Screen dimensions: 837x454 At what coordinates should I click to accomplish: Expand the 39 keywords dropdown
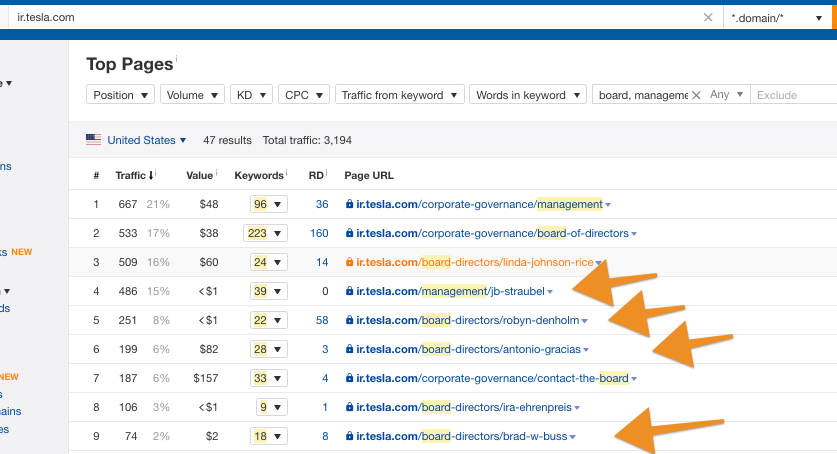tap(269, 291)
